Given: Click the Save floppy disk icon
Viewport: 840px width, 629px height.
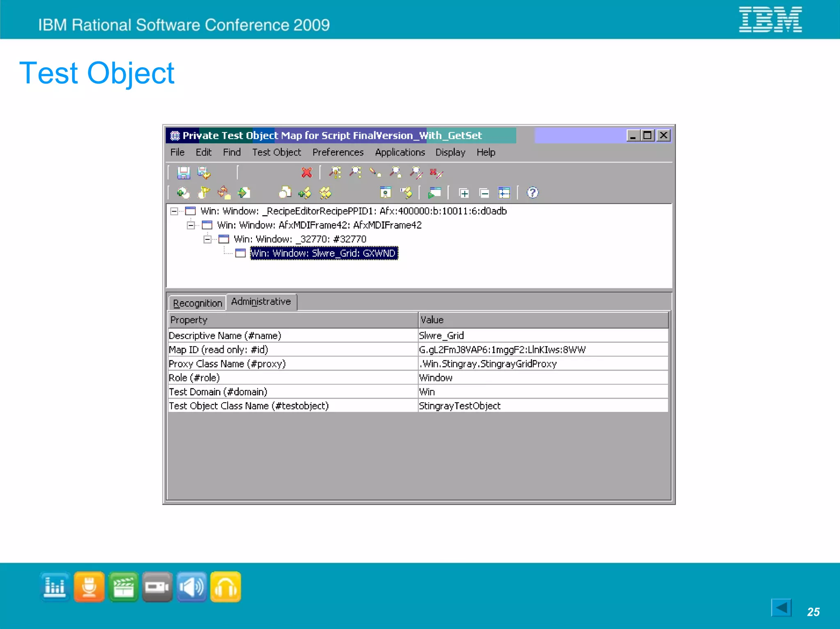Looking at the screenshot, I should click(x=183, y=173).
